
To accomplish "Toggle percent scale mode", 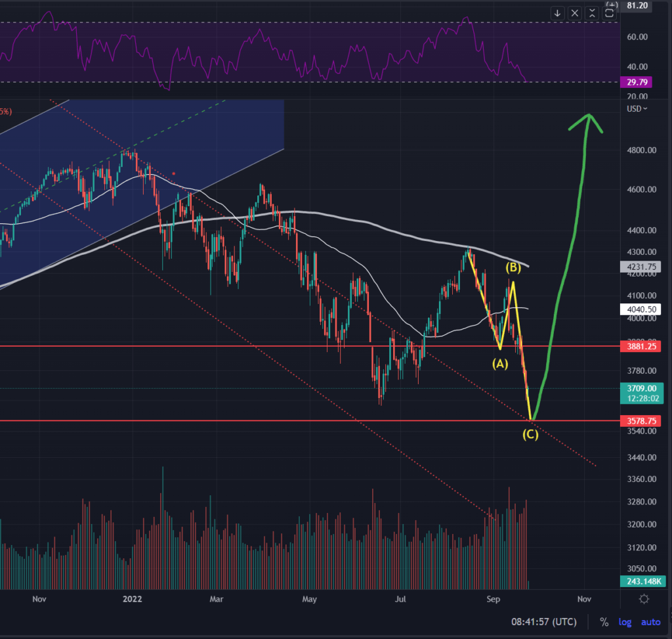I will click(x=604, y=622).
